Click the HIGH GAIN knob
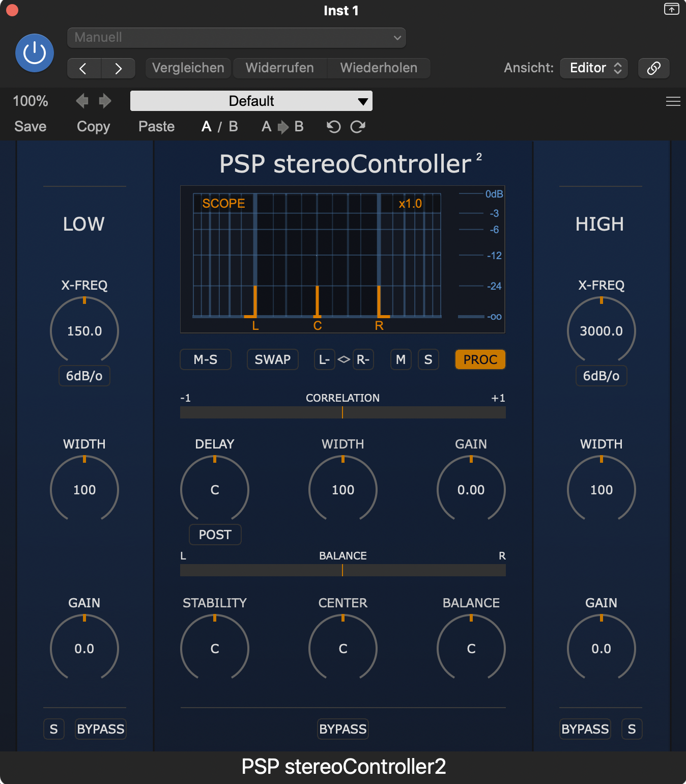686x784 pixels. 602,649
